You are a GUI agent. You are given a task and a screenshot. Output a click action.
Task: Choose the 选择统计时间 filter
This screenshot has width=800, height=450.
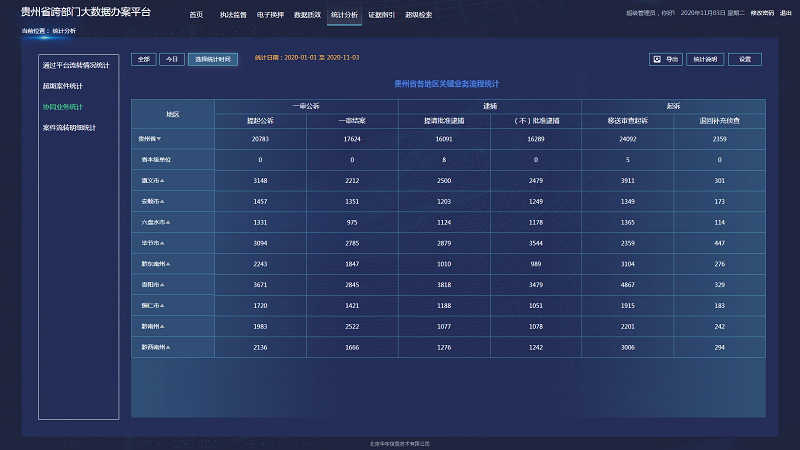click(213, 59)
